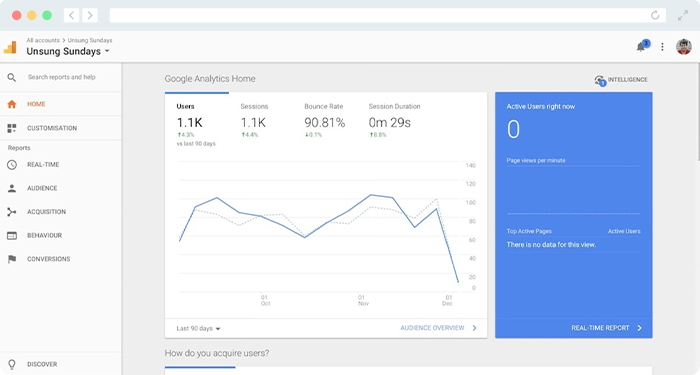Click the Home house icon

12,104
